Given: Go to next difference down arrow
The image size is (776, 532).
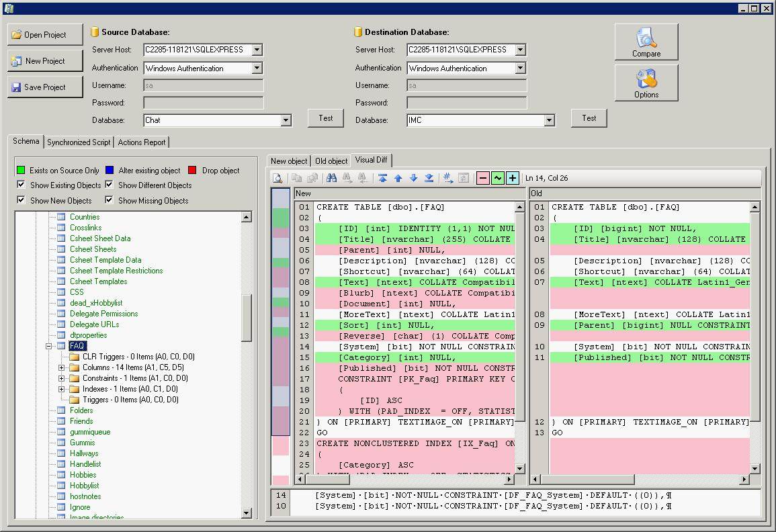Looking at the screenshot, I should click(x=414, y=178).
